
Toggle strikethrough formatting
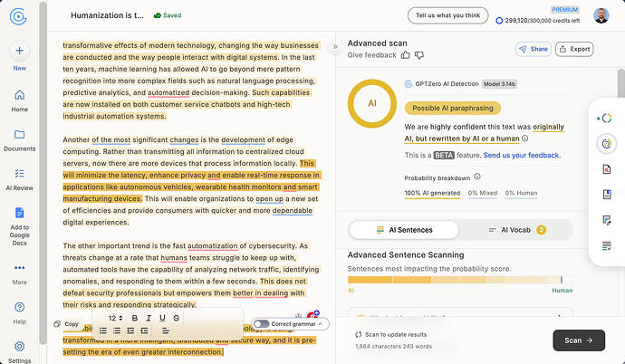pos(177,318)
